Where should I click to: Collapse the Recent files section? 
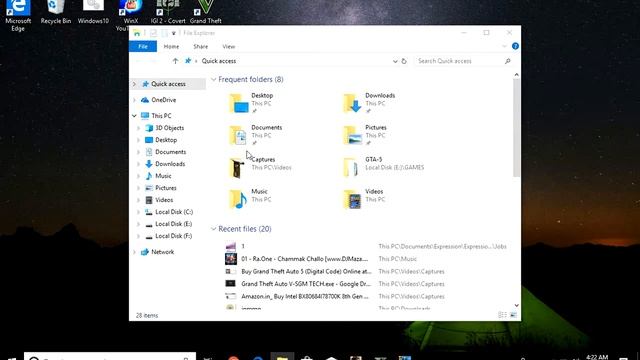click(x=213, y=229)
